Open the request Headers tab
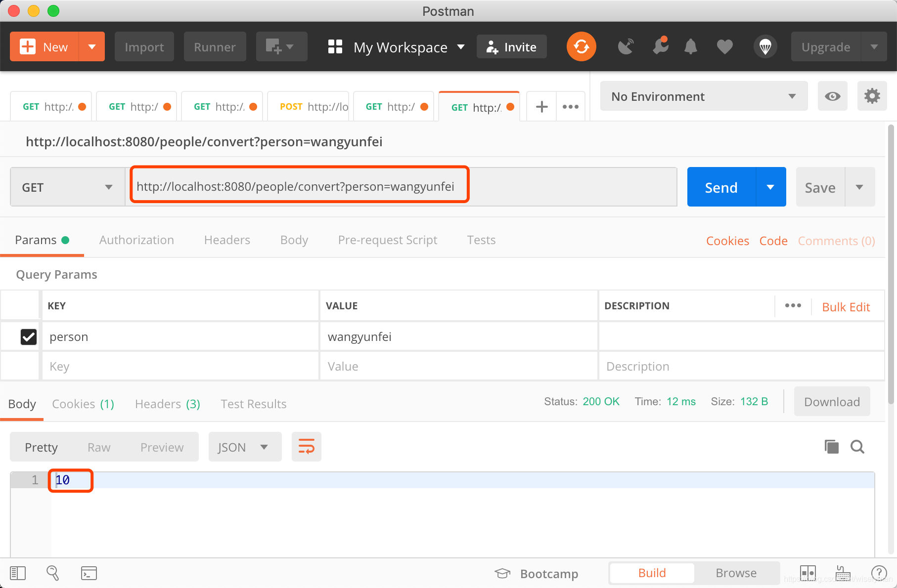Image resolution: width=897 pixels, height=588 pixels. pos(227,240)
